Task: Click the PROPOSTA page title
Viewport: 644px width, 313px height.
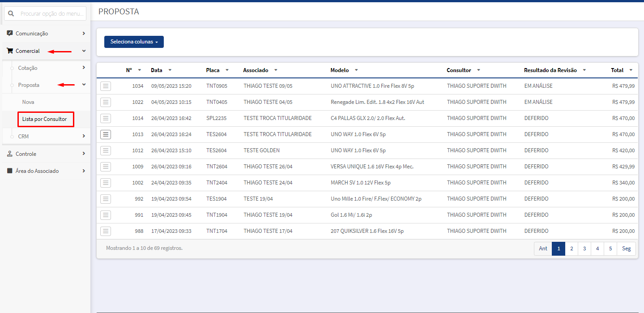Action: point(119,12)
